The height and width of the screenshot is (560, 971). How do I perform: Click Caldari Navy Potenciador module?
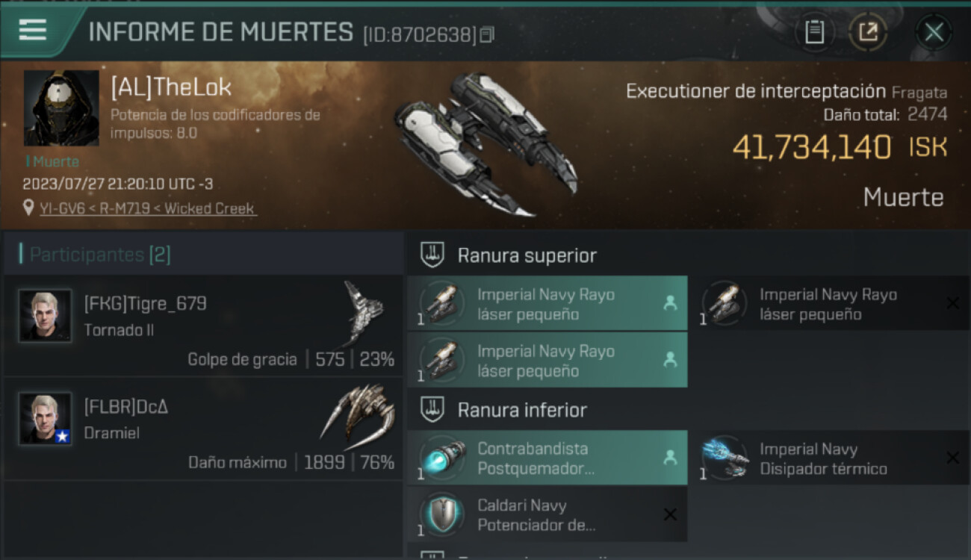pyautogui.click(x=547, y=515)
